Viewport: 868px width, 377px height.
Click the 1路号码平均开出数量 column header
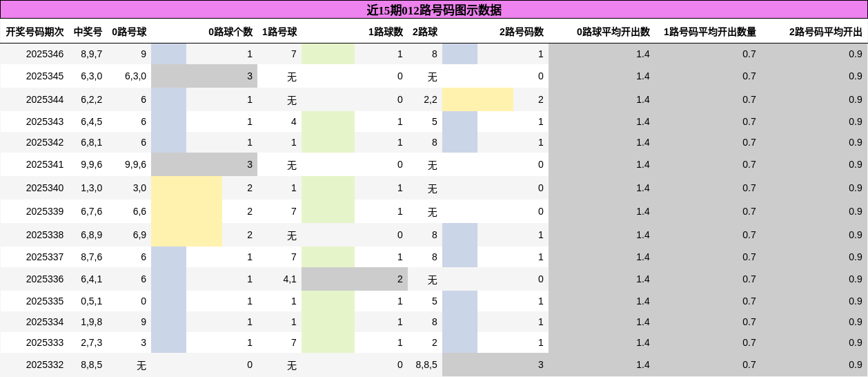710,32
